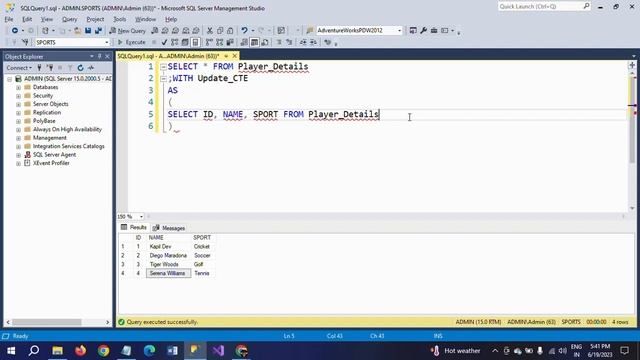
Task: Switch to the Messages tab
Action: click(x=169, y=228)
